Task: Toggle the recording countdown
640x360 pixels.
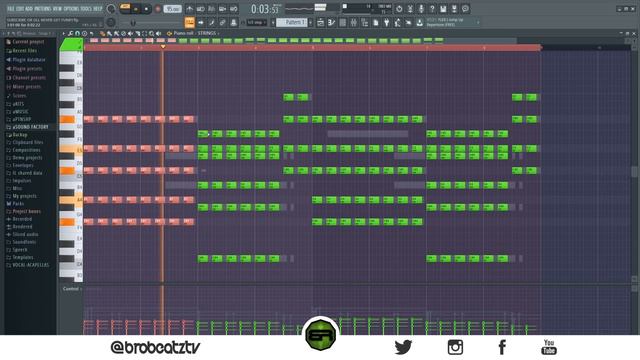Action: (x=211, y=9)
